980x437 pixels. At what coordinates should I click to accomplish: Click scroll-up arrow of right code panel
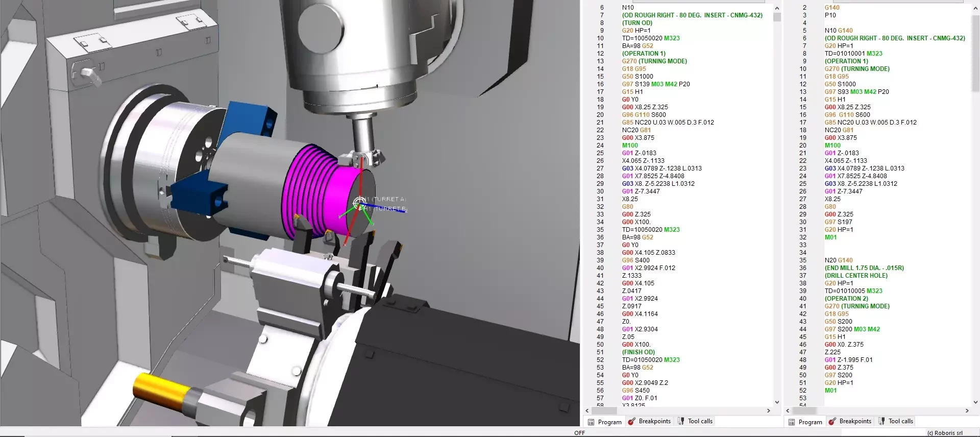975,8
